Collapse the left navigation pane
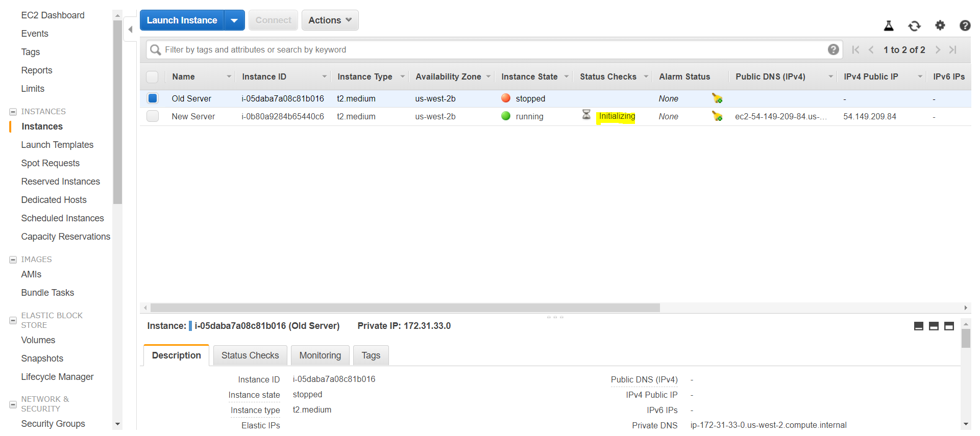Screen dimensions: 980x436 130,30
